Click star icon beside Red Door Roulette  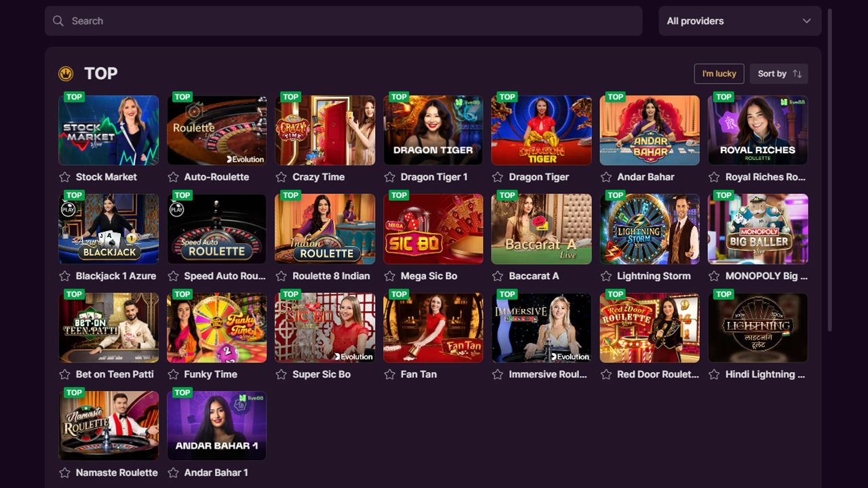pyautogui.click(x=606, y=374)
